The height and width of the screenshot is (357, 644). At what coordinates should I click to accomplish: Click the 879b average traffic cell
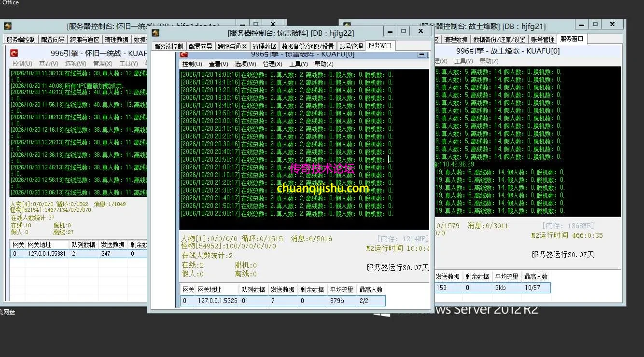(342, 301)
